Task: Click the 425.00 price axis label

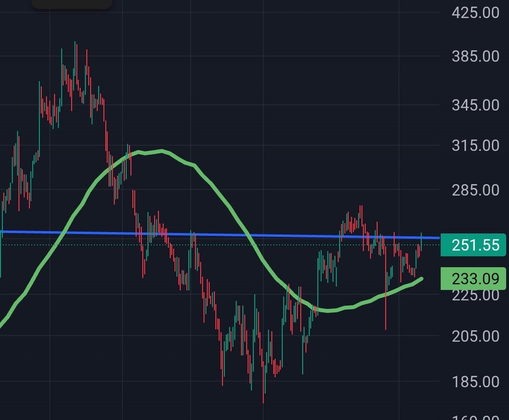Action: click(x=475, y=13)
